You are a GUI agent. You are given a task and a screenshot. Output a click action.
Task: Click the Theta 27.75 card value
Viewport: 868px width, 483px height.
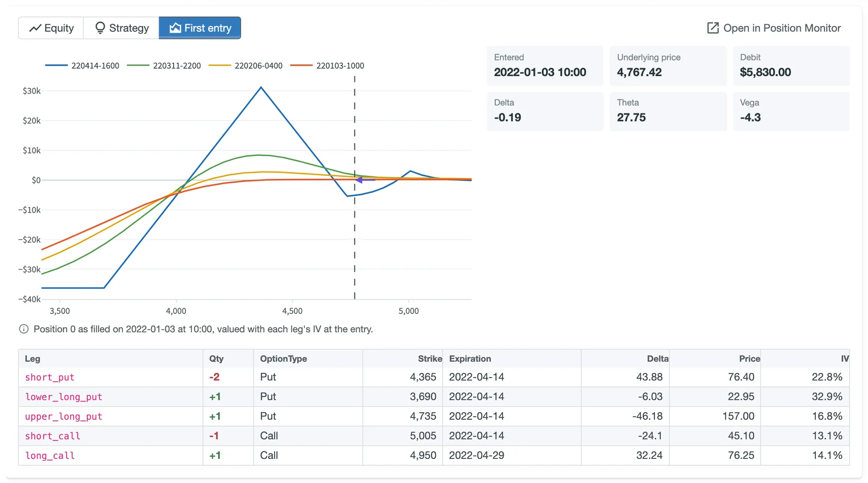point(631,118)
